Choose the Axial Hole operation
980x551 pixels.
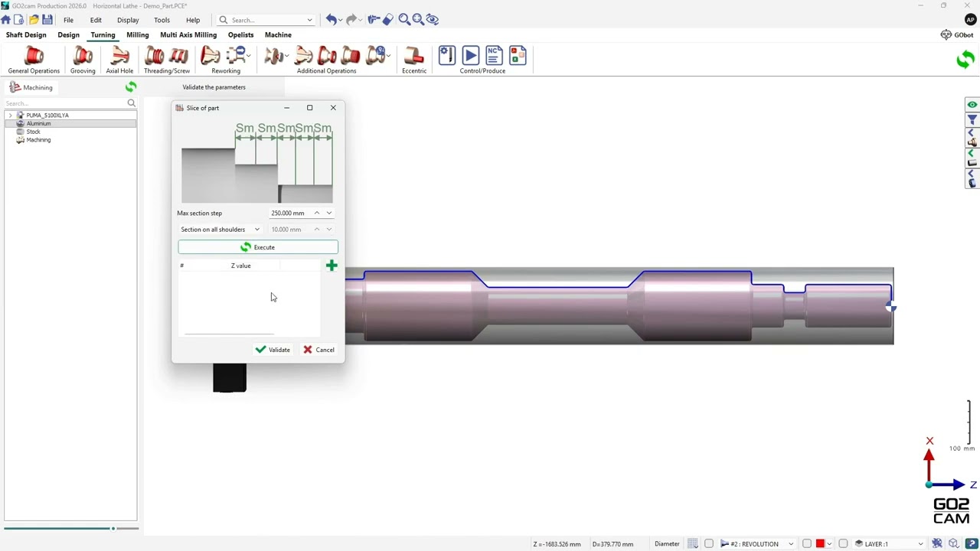[119, 56]
